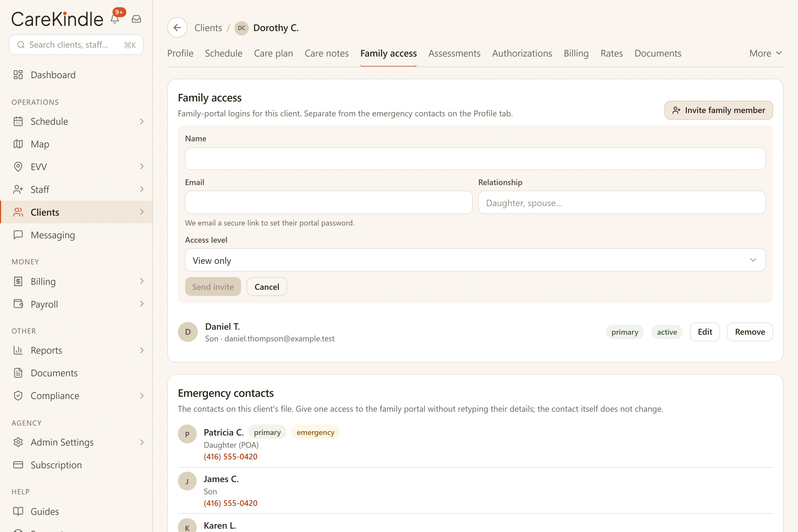This screenshot has height=532, width=798.
Task: Expand the sidebar Schedule chevron
Action: click(142, 121)
